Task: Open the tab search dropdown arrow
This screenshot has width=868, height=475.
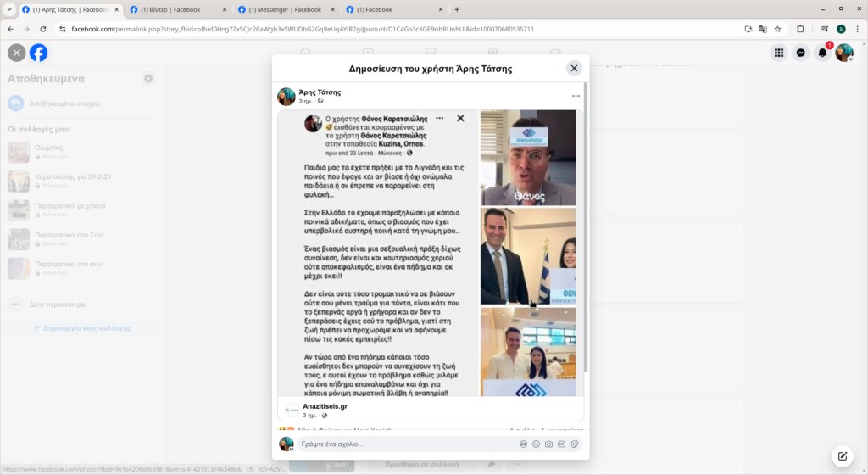Action: coord(9,9)
